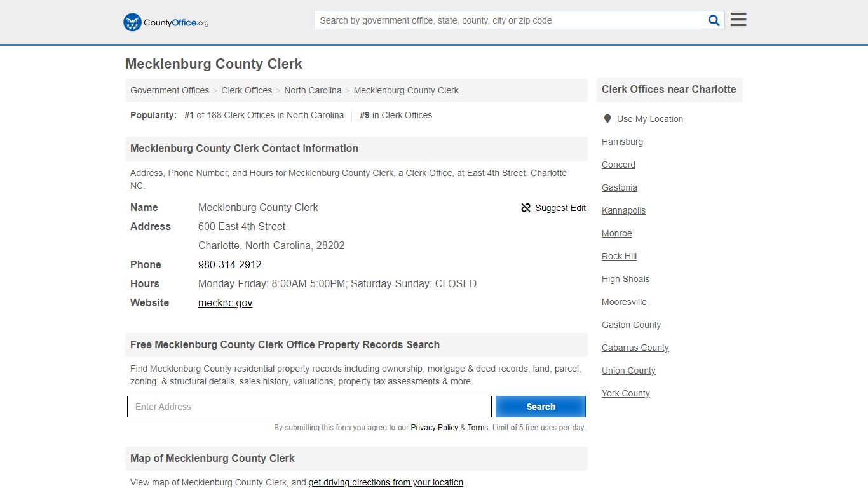Click the blue Search button
This screenshot has width=868, height=488.
click(x=541, y=407)
